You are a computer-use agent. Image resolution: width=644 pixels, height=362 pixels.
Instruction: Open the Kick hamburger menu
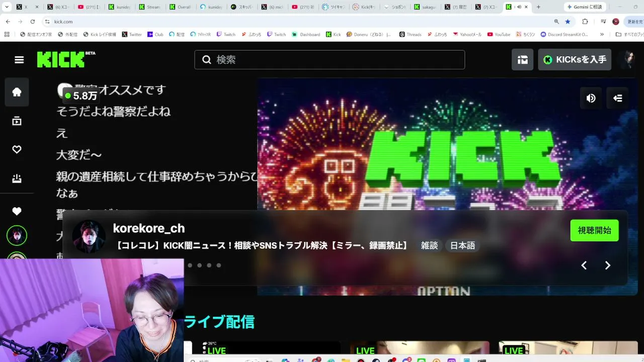[x=19, y=60]
